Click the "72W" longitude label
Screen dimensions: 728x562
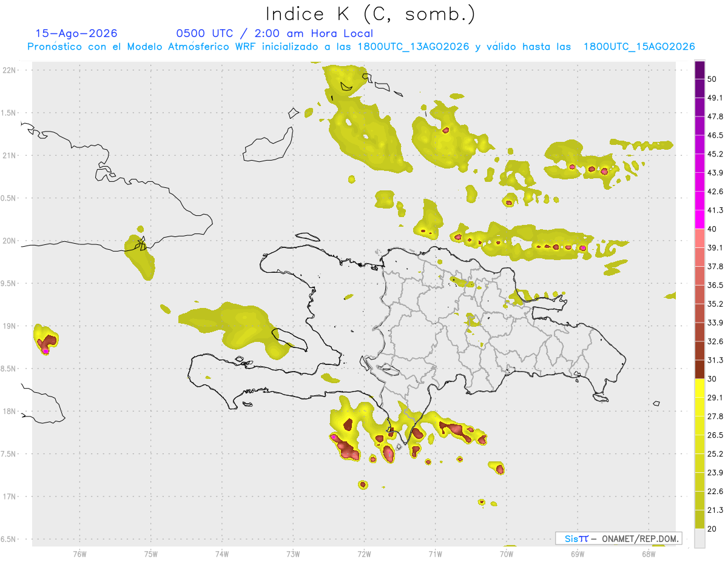click(x=365, y=554)
